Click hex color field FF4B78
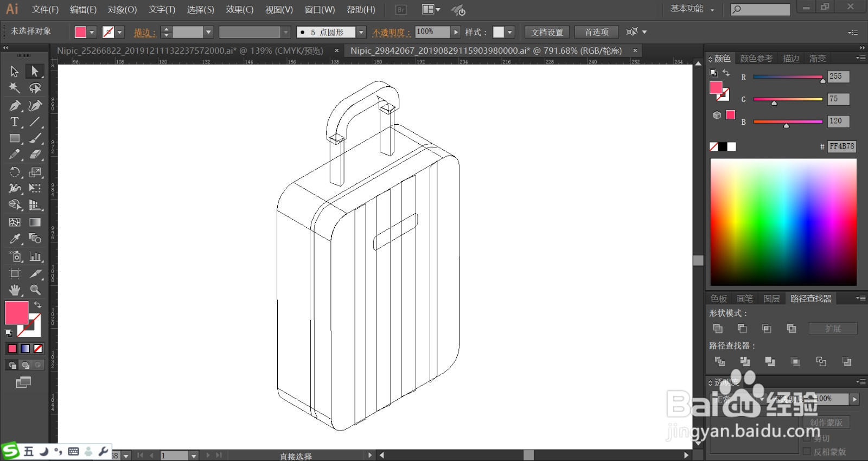 (841, 146)
